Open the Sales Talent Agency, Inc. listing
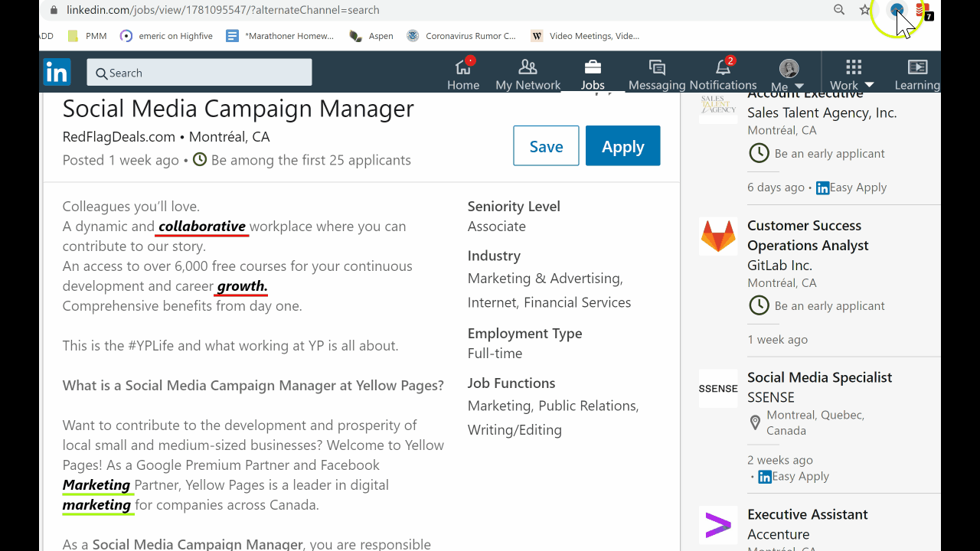 pyautogui.click(x=822, y=112)
